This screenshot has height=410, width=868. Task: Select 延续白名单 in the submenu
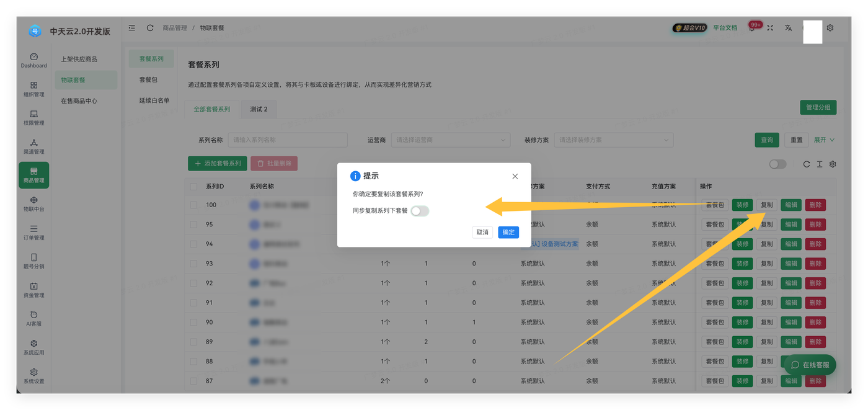(x=154, y=100)
